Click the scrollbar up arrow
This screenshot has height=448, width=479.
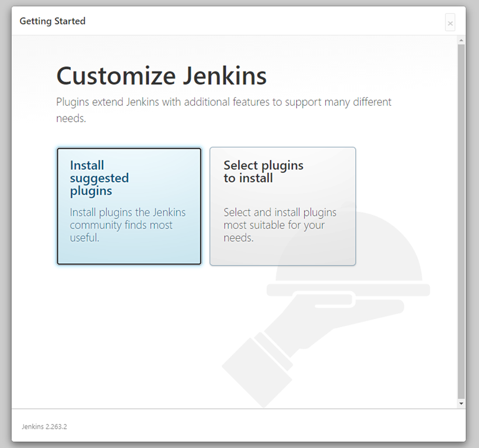[462, 40]
